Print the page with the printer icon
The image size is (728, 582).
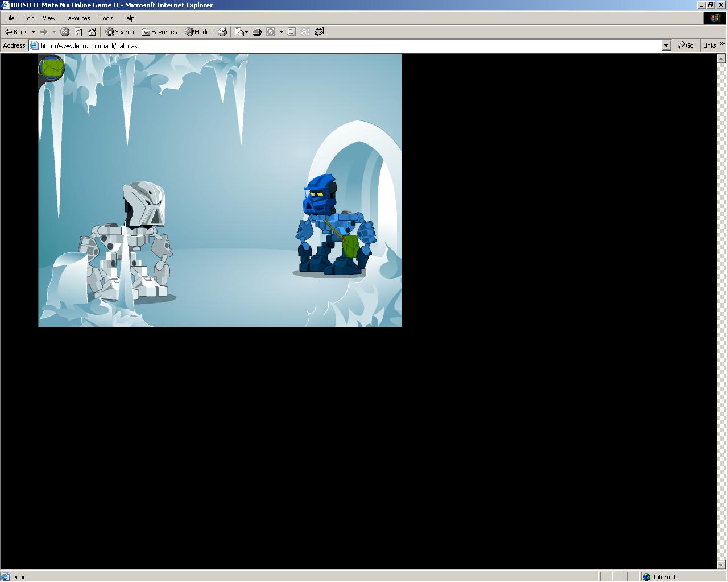257,32
